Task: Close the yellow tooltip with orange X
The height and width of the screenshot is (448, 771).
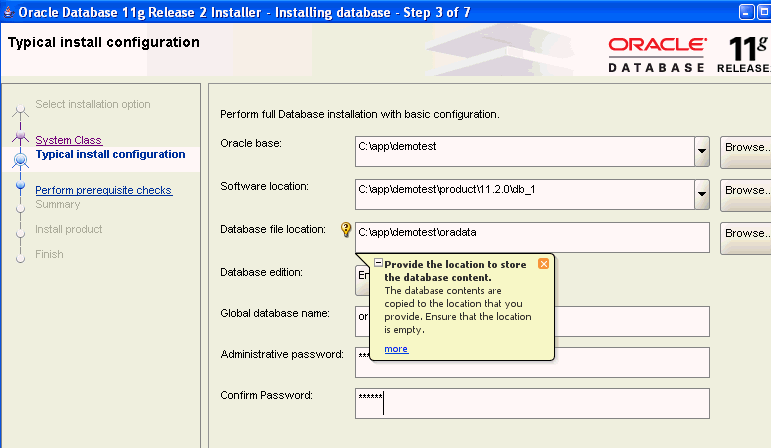Action: 543,264
